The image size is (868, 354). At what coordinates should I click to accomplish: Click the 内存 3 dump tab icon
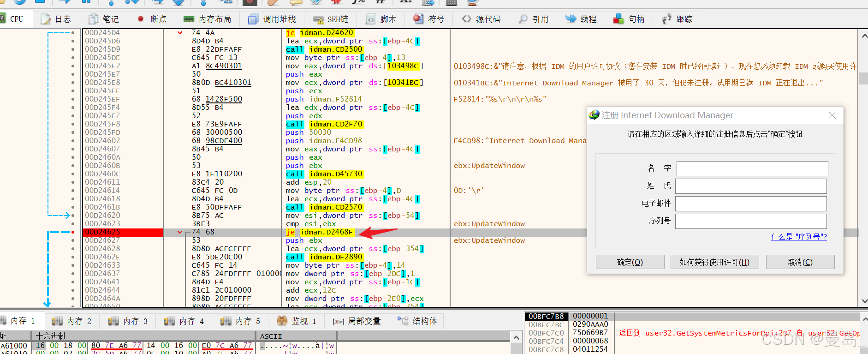coord(113,321)
